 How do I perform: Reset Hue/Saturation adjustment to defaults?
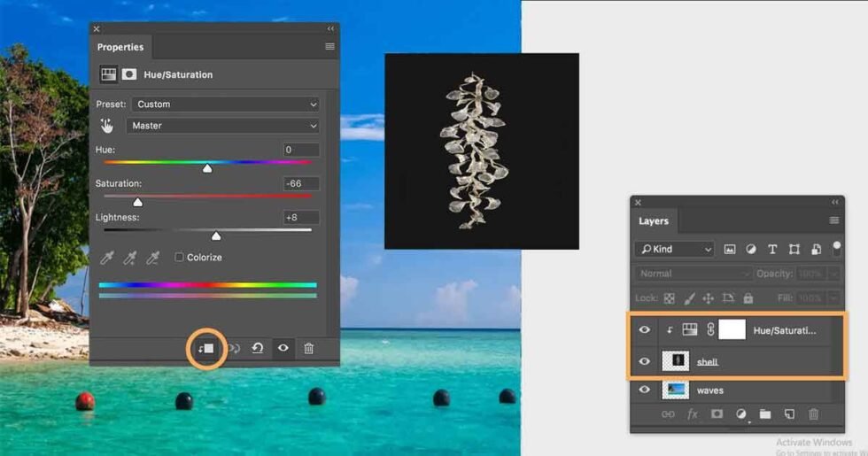[258, 348]
